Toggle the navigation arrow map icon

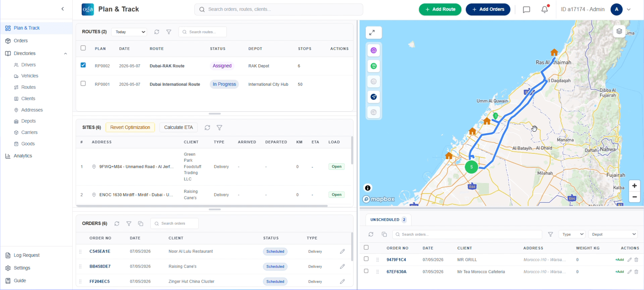point(374,97)
